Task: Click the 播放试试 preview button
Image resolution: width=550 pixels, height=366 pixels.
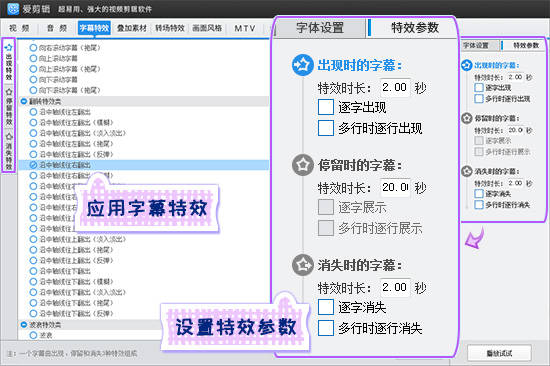Action: pyautogui.click(x=499, y=353)
